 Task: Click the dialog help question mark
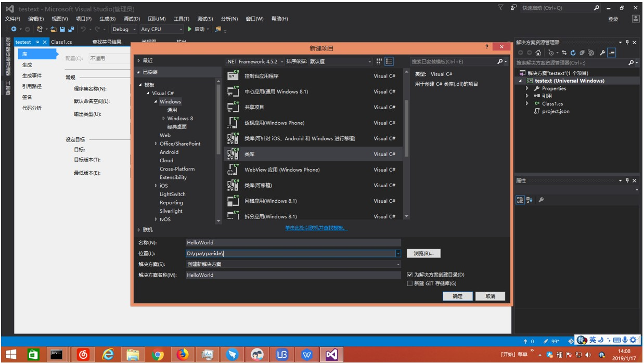[x=487, y=47]
